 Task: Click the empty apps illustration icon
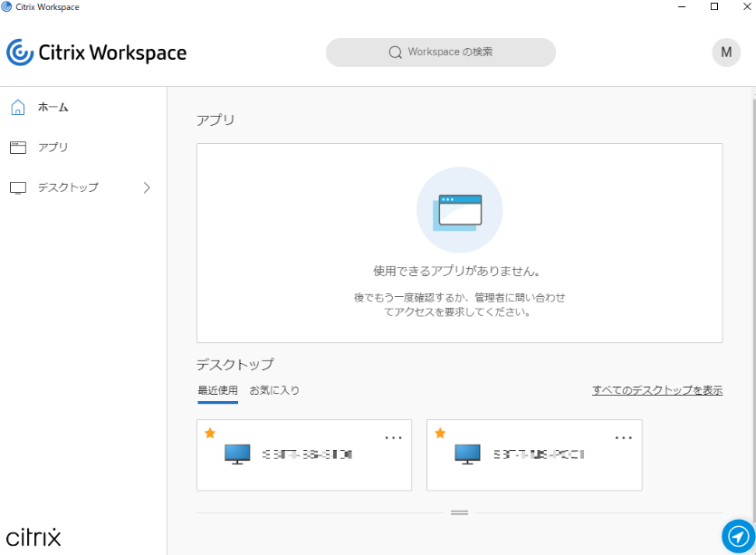click(459, 210)
